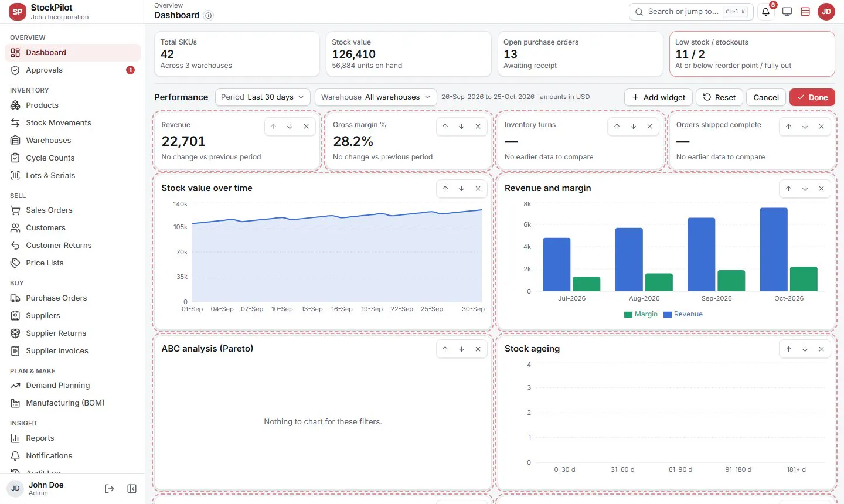Image resolution: width=844 pixels, height=504 pixels.
Task: Cancel dashboard editing
Action: [766, 97]
